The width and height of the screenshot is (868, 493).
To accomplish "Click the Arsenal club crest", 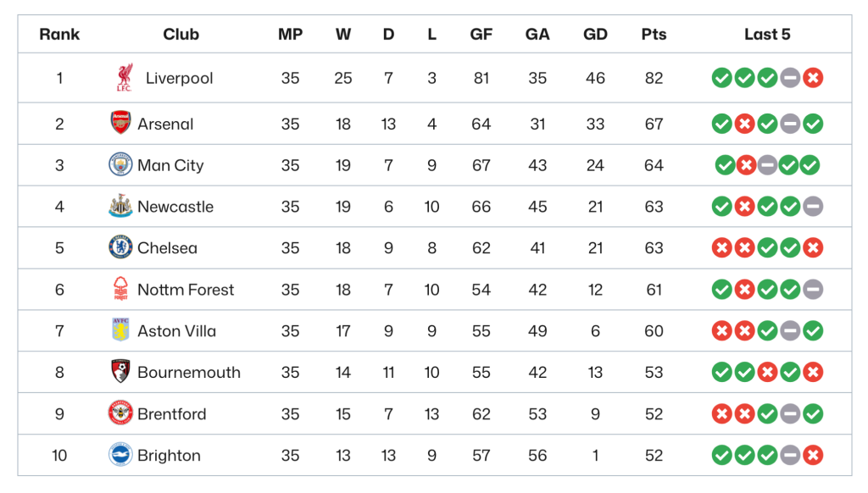I will [120, 123].
